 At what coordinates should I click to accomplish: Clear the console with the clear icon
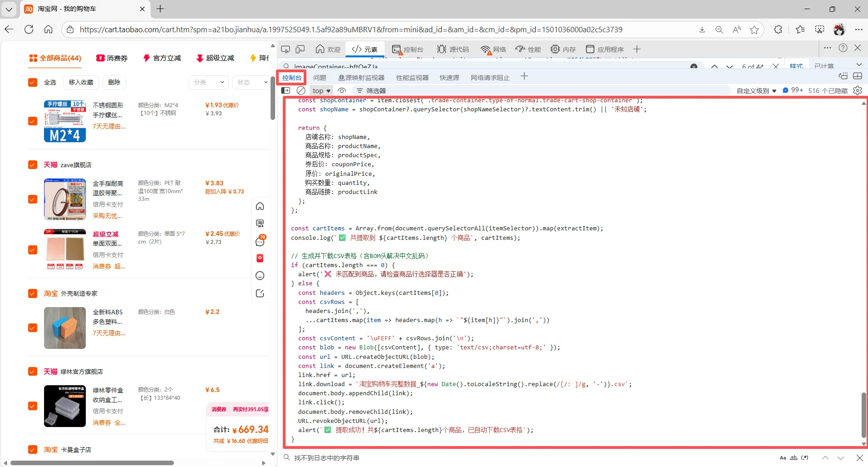301,90
